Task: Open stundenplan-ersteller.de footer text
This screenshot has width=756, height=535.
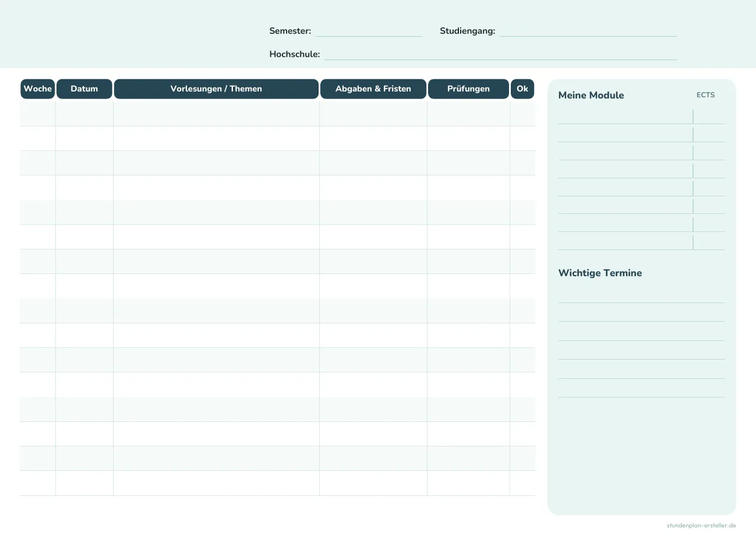Action: [701, 526]
